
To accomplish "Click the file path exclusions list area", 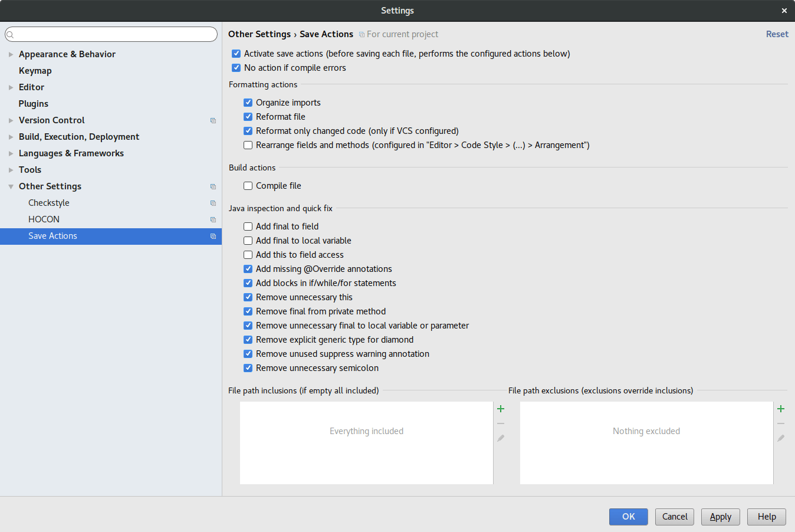I will click(x=646, y=443).
